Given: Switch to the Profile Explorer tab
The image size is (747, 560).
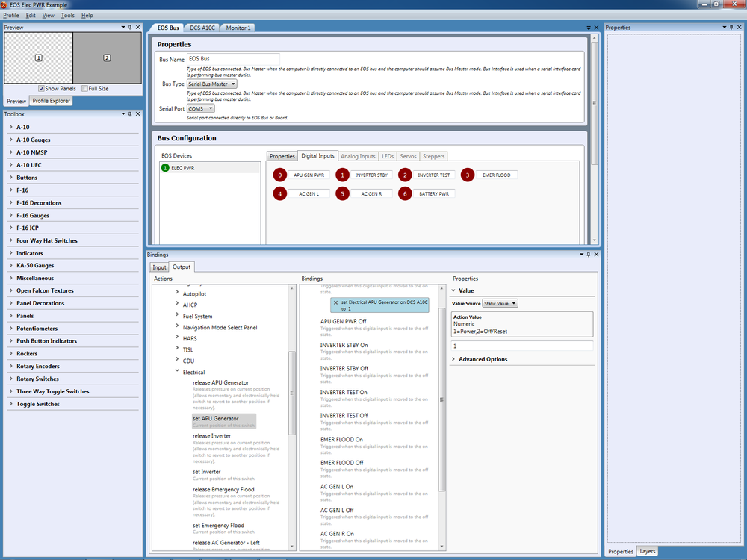Looking at the screenshot, I should (x=51, y=101).
